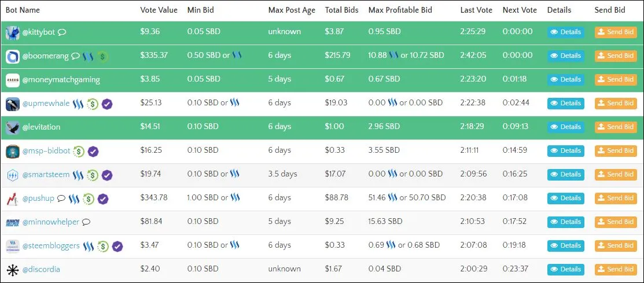Click the @discordia asterisk avatar
The width and height of the screenshot is (644, 283).
(12, 270)
